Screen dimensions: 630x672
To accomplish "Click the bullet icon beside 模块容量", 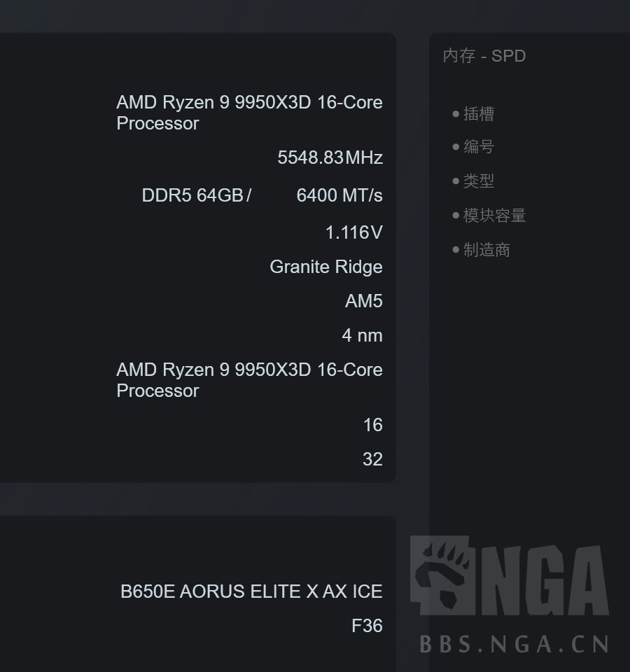I will point(456,216).
